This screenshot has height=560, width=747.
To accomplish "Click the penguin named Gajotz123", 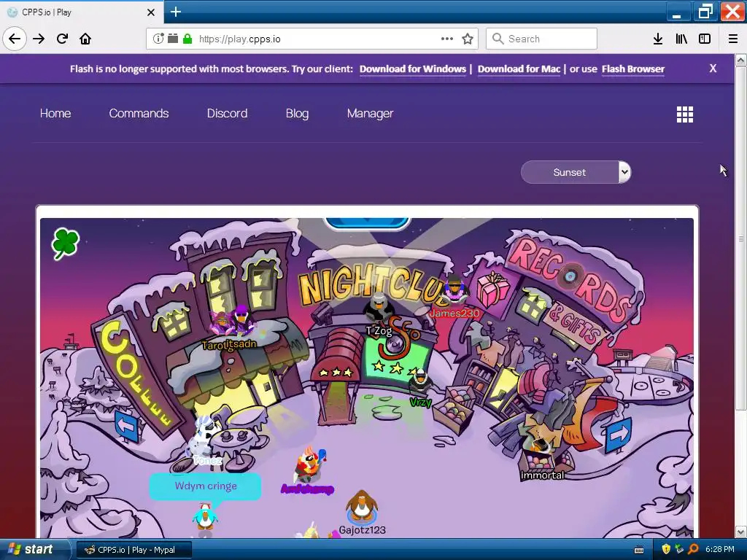I will [x=362, y=506].
